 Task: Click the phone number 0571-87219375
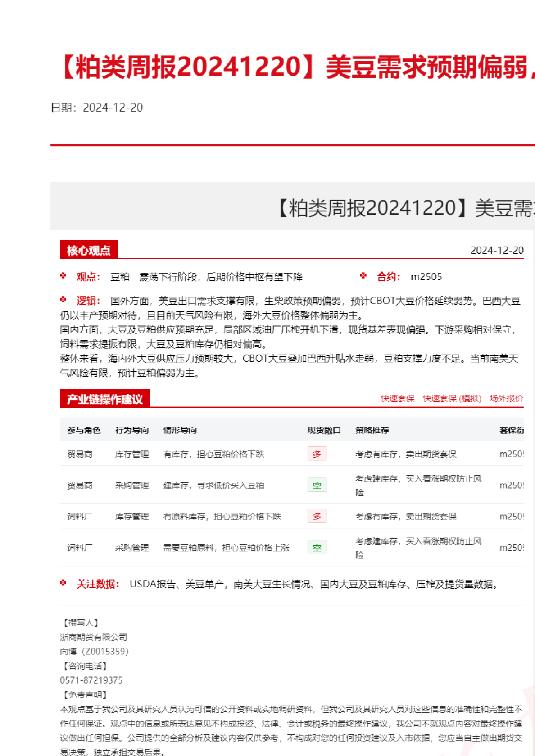point(91,680)
